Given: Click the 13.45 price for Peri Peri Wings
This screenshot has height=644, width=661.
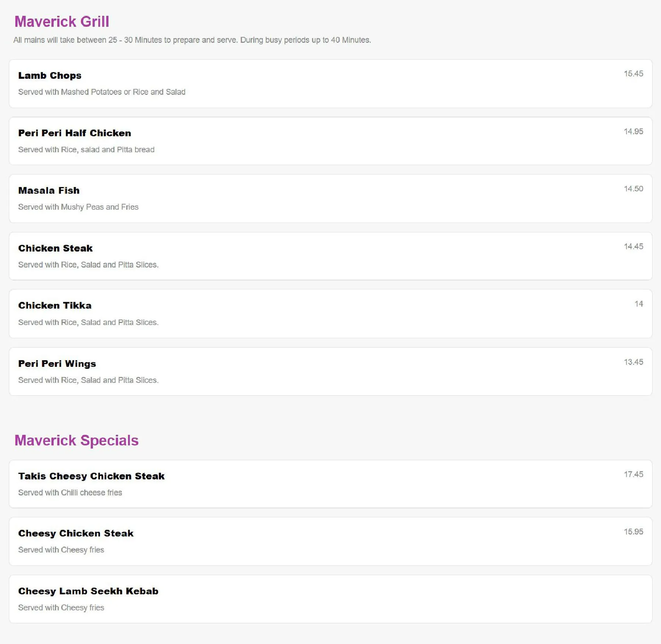Looking at the screenshot, I should [x=633, y=362].
